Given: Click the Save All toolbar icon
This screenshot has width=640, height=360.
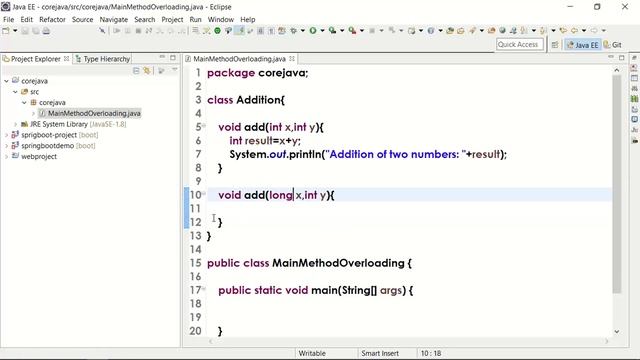Looking at the screenshot, I should [x=36, y=31].
